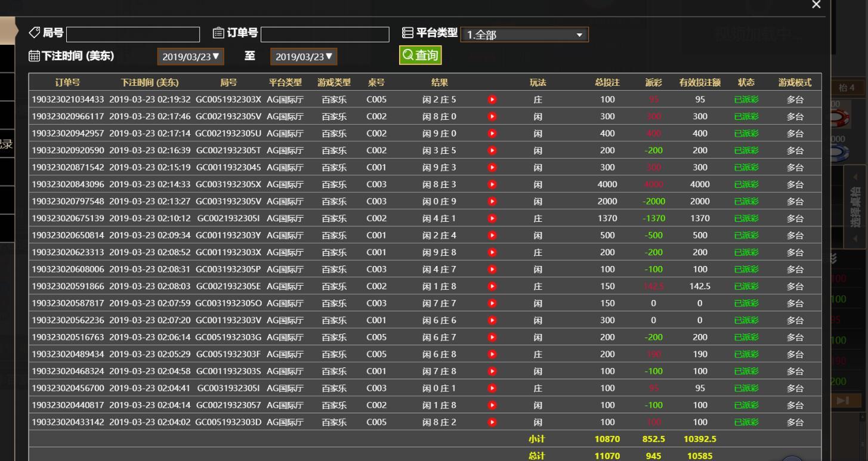This screenshot has width=868, height=461.
Task: Click result 闲 7 庄 7
Action: click(440, 304)
